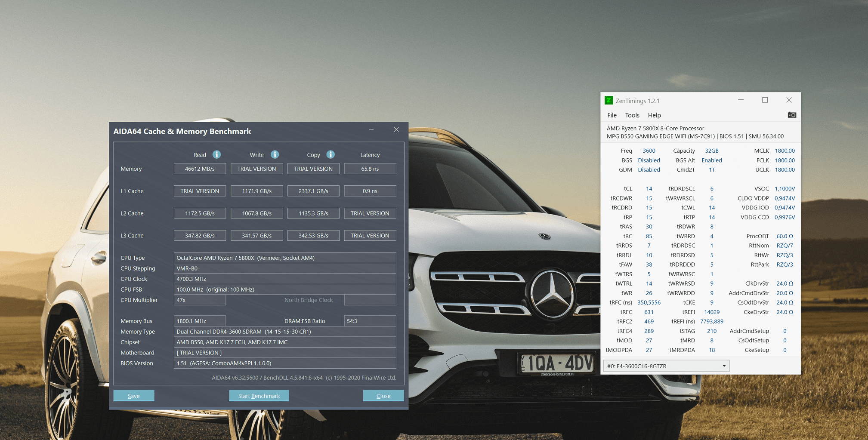Open the Tools menu in ZenTimings
This screenshot has height=440, width=868.
point(632,115)
